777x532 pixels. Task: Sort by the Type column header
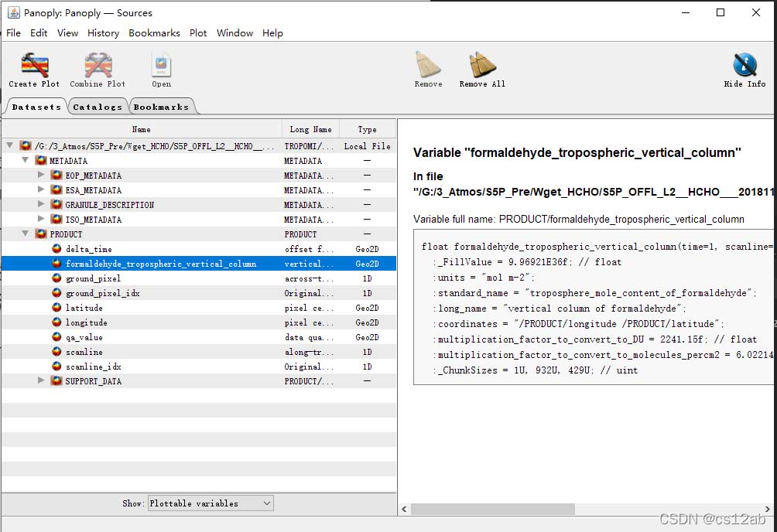pyautogui.click(x=367, y=129)
